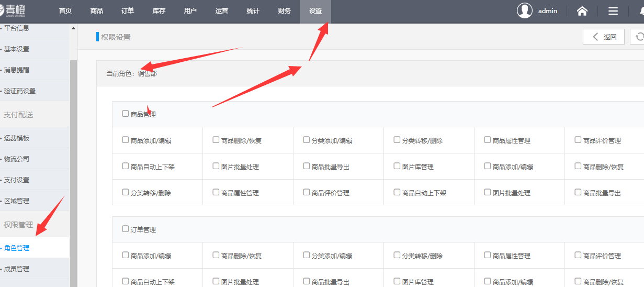Switch to the 库存 nav tab
This screenshot has width=644, height=287.
click(159, 11)
